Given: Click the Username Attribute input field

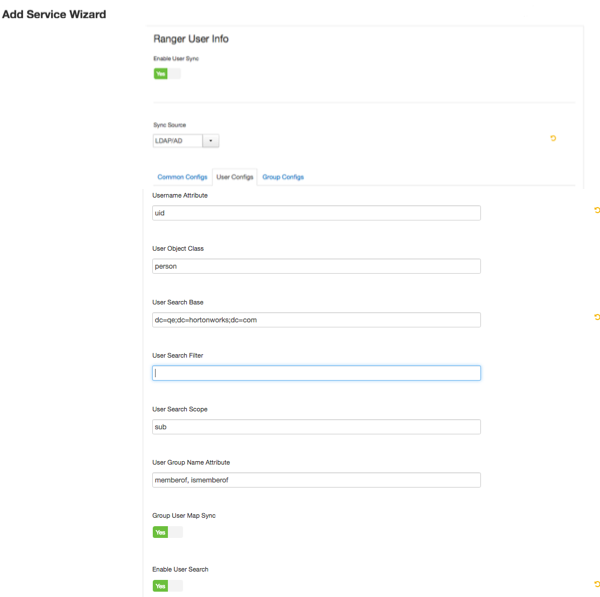Looking at the screenshot, I should (316, 213).
